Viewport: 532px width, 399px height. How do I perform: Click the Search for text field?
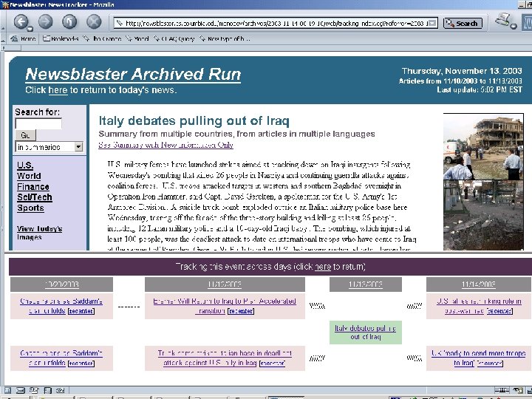pyautogui.click(x=38, y=123)
